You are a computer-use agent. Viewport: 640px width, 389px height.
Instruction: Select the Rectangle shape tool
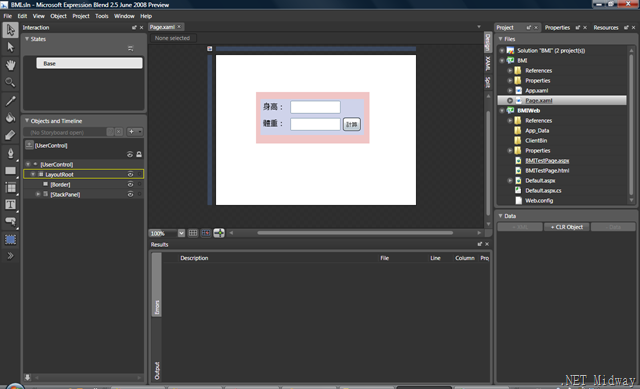[x=10, y=171]
